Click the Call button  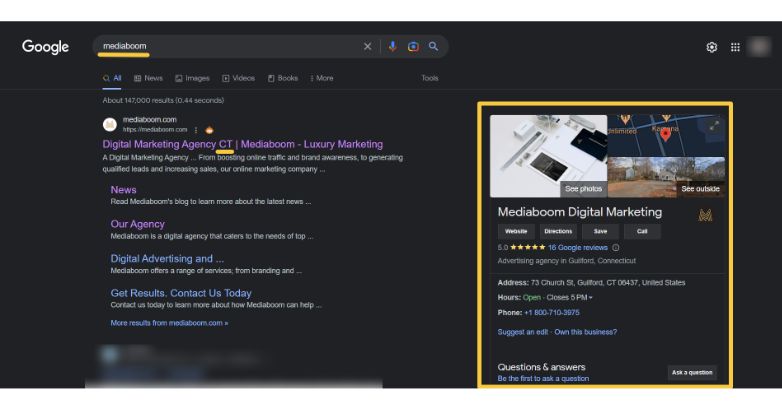(642, 231)
